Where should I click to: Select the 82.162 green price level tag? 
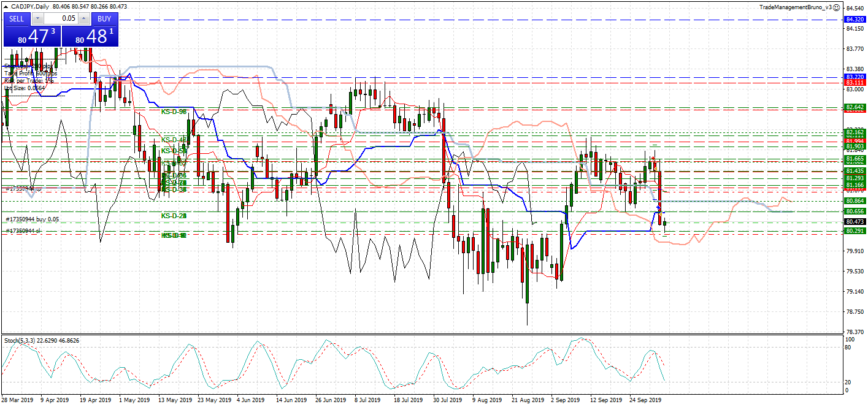coord(855,132)
